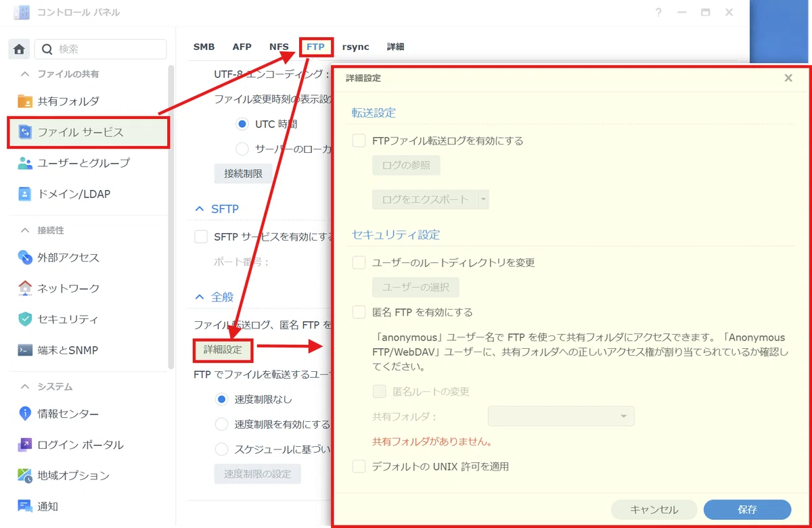The width and height of the screenshot is (812, 528).
Task: Click the ログイン ポータル icon
Action: point(25,445)
